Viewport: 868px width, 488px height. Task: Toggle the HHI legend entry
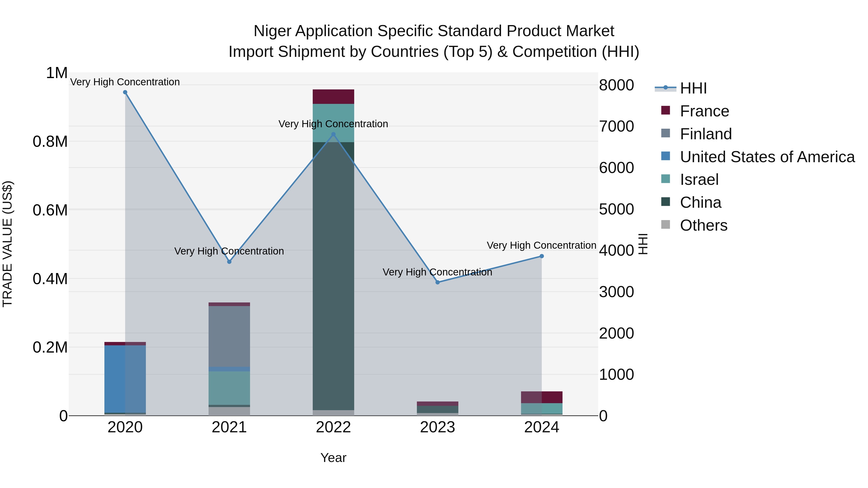pyautogui.click(x=681, y=88)
